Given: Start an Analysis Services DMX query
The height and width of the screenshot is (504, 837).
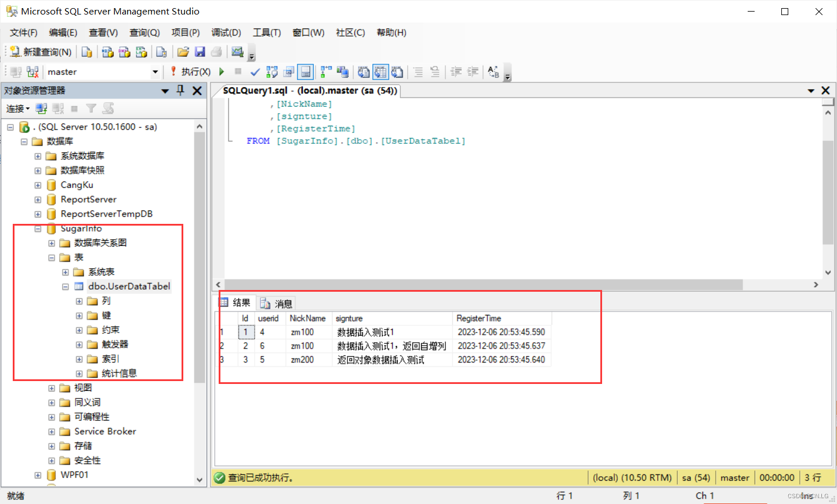Looking at the screenshot, I should click(125, 52).
